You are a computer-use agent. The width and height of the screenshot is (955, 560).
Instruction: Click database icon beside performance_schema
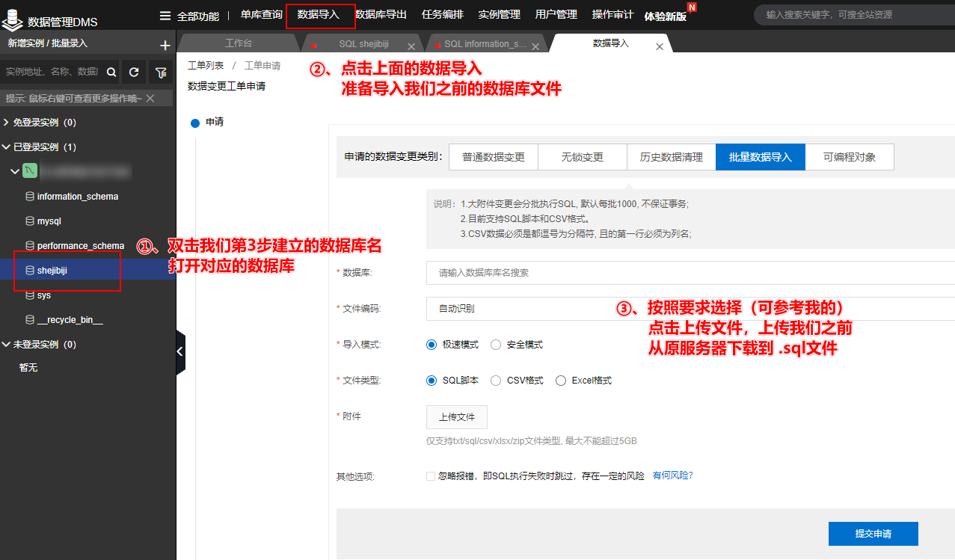tap(30, 245)
